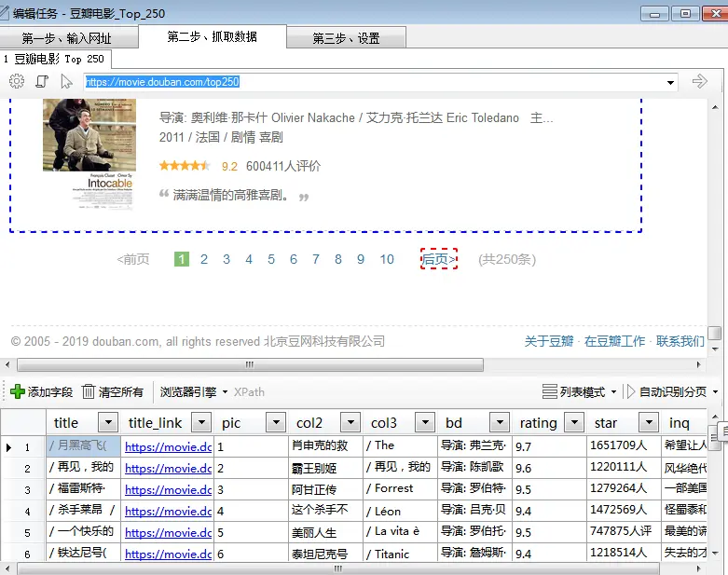
Task: Select cell 美丽人生 in col2
Action: coord(325,532)
